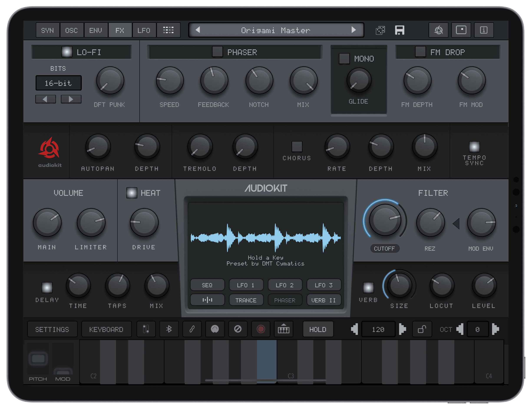Open the preset grid icon tab
532x410 pixels.
coord(168,30)
